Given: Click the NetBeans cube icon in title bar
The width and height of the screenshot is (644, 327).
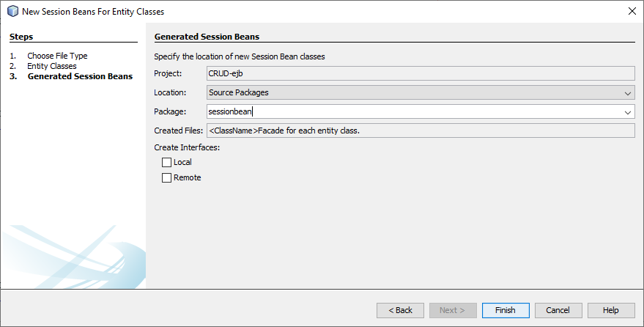Looking at the screenshot, I should [12, 11].
